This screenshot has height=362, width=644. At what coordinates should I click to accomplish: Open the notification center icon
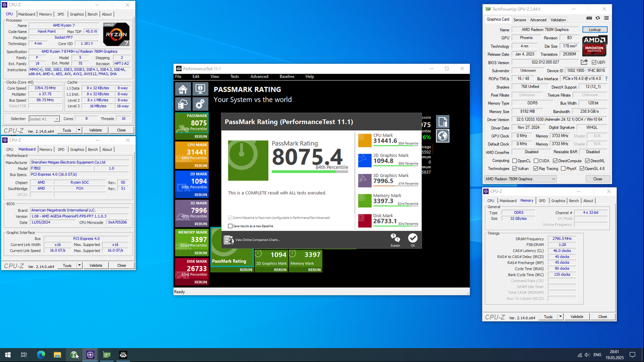click(x=632, y=355)
